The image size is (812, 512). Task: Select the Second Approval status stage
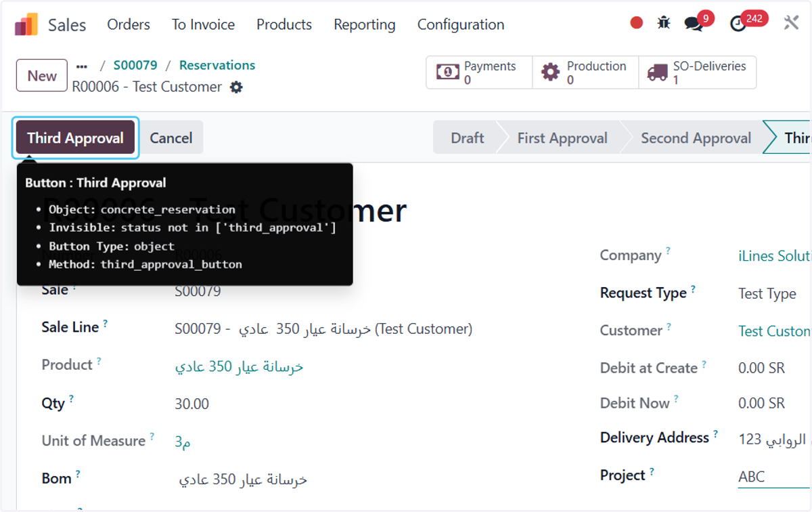(696, 138)
